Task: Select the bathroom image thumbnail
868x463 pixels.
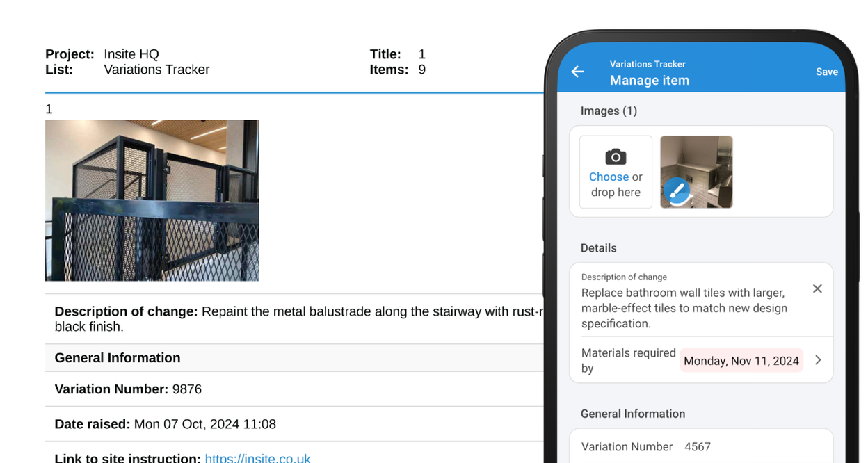Action: pos(696,171)
